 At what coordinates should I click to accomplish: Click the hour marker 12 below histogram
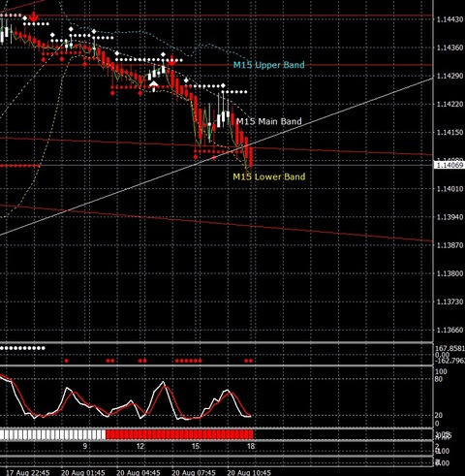pos(140,447)
